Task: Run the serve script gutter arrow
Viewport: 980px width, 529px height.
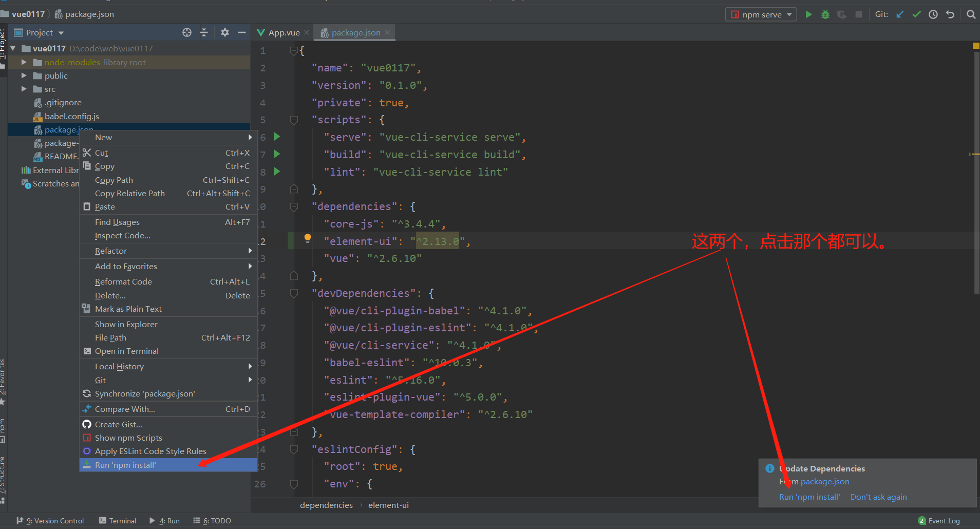Action: 277,137
